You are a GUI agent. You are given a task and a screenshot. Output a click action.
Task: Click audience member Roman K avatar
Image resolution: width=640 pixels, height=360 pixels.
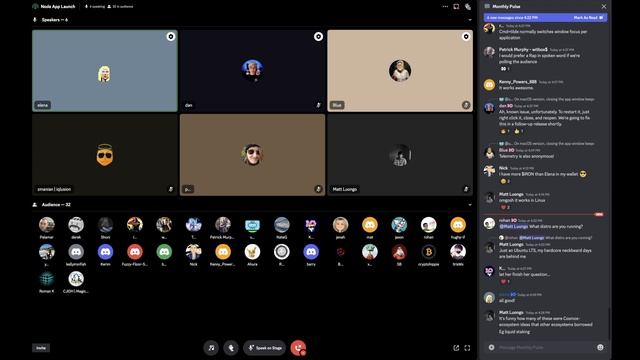[x=47, y=279]
